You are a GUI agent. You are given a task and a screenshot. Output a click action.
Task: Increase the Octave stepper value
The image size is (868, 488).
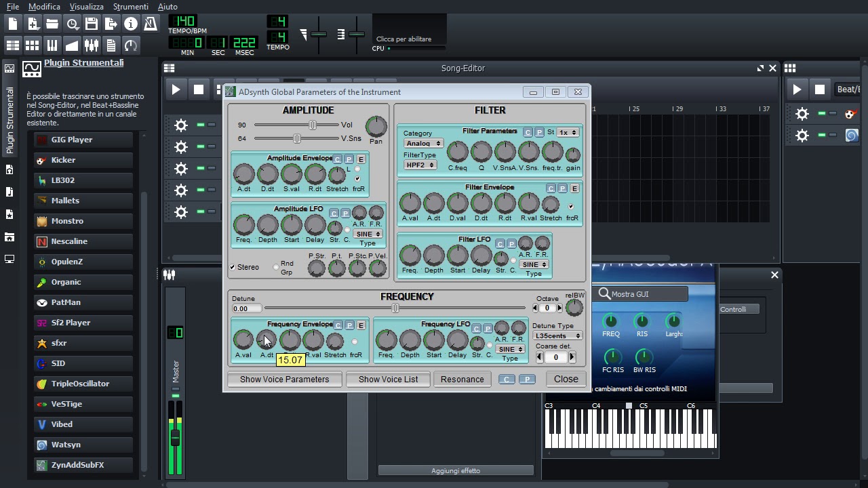(x=559, y=308)
